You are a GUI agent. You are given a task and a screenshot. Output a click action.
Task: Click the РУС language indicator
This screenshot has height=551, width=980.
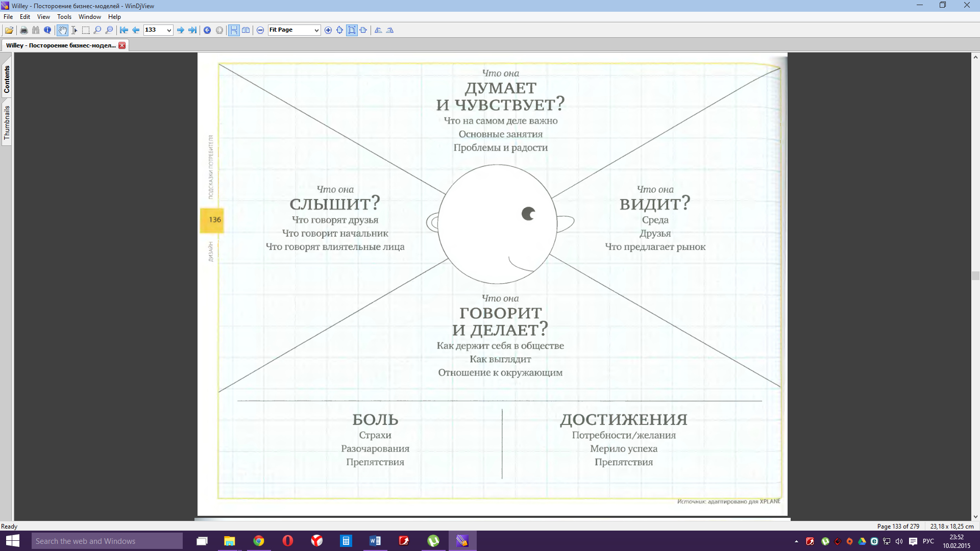[x=928, y=541]
